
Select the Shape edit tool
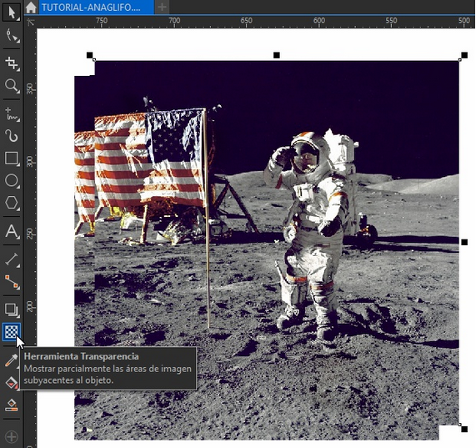(x=12, y=36)
